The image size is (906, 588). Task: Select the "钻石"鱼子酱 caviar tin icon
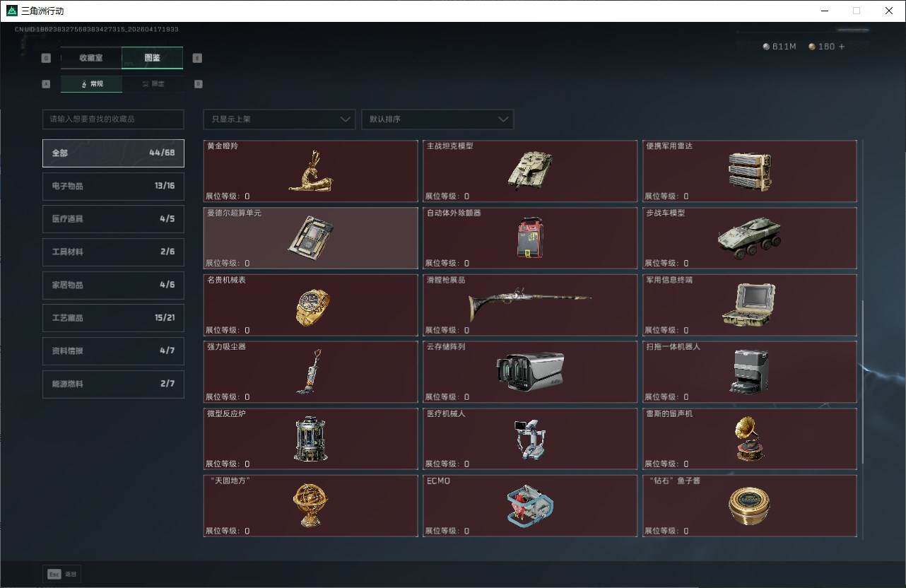749,506
